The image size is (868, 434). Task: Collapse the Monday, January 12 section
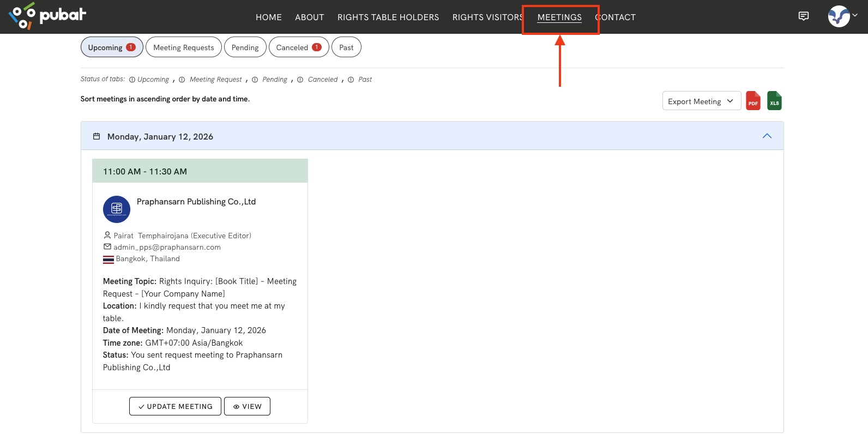click(767, 136)
